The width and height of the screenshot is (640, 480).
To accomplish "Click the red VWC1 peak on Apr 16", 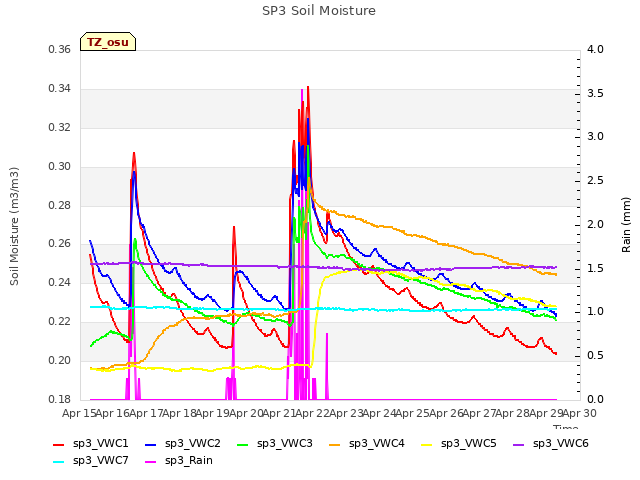I will [134, 153].
